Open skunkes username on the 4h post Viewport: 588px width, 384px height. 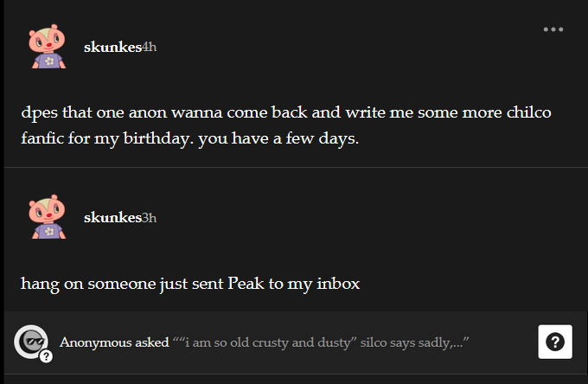112,47
